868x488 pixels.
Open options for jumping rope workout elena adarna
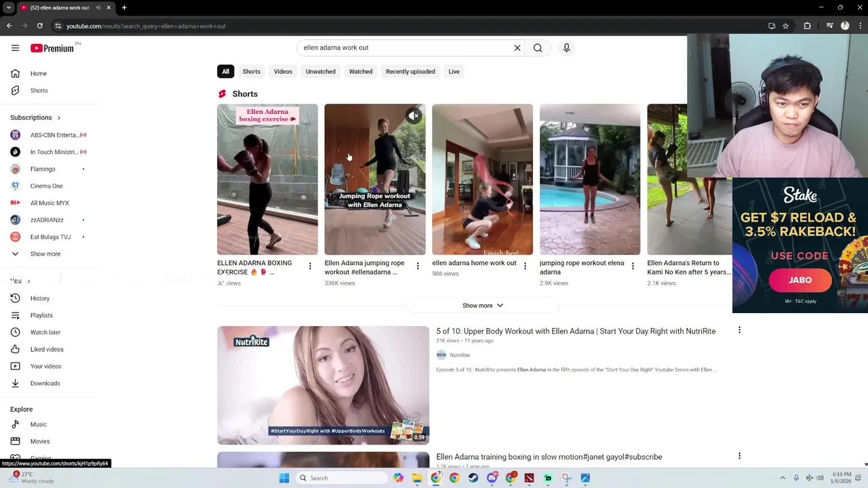coord(633,266)
